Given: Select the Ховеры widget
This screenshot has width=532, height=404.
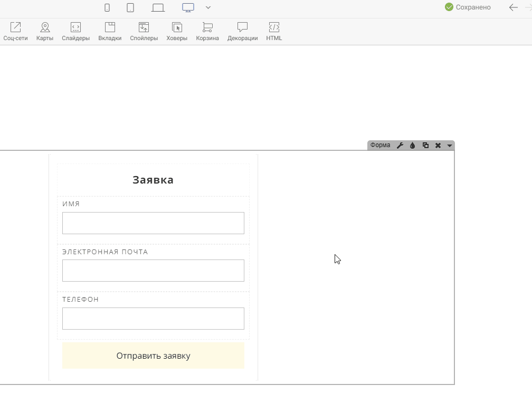Looking at the screenshot, I should [177, 31].
